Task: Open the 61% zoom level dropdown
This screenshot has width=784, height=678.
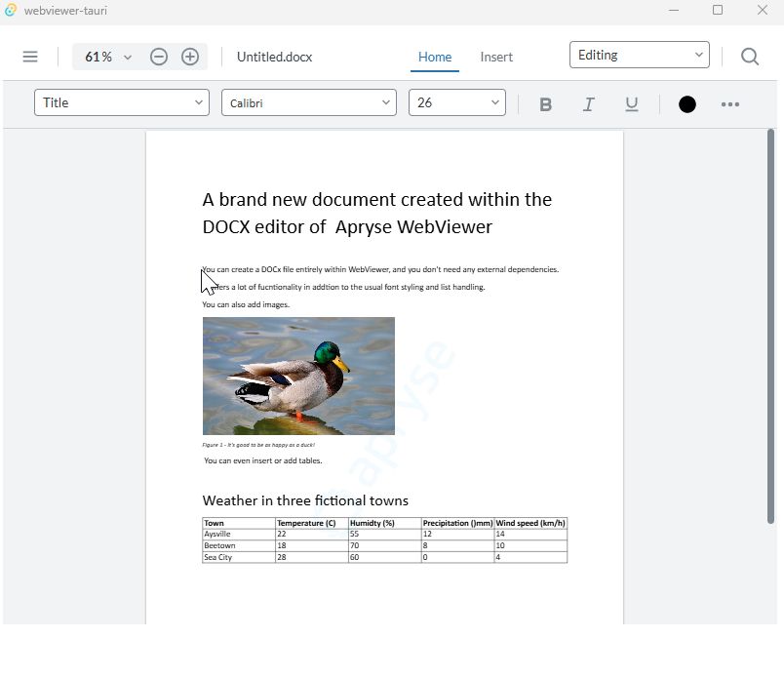Action: click(x=109, y=57)
